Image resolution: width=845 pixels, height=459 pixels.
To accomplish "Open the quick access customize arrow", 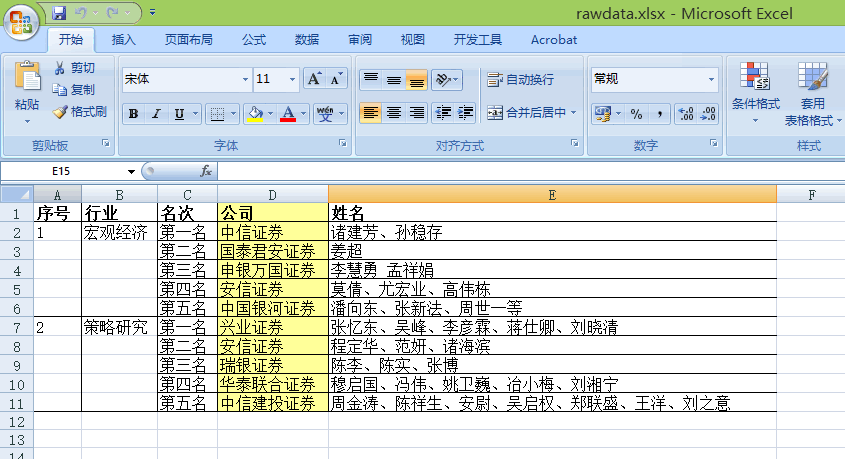I will point(153,12).
